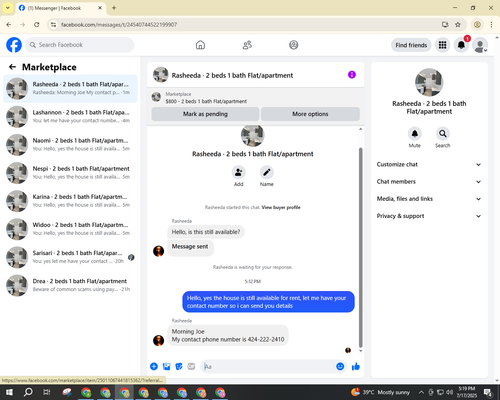Viewport: 500px width, 400px height.
Task: Mute conversation with the bell icon
Action: pyautogui.click(x=415, y=134)
